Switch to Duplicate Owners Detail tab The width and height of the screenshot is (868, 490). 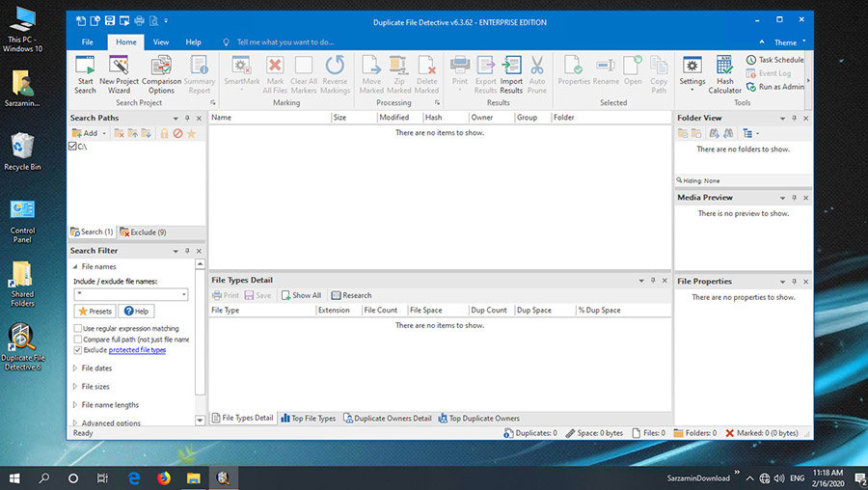coord(387,419)
